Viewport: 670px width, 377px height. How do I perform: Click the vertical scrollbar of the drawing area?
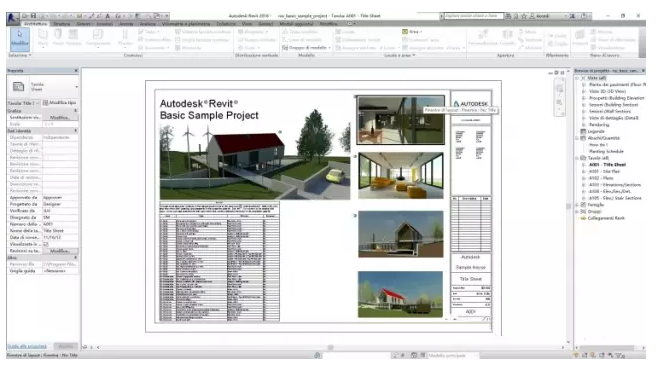pos(568,206)
